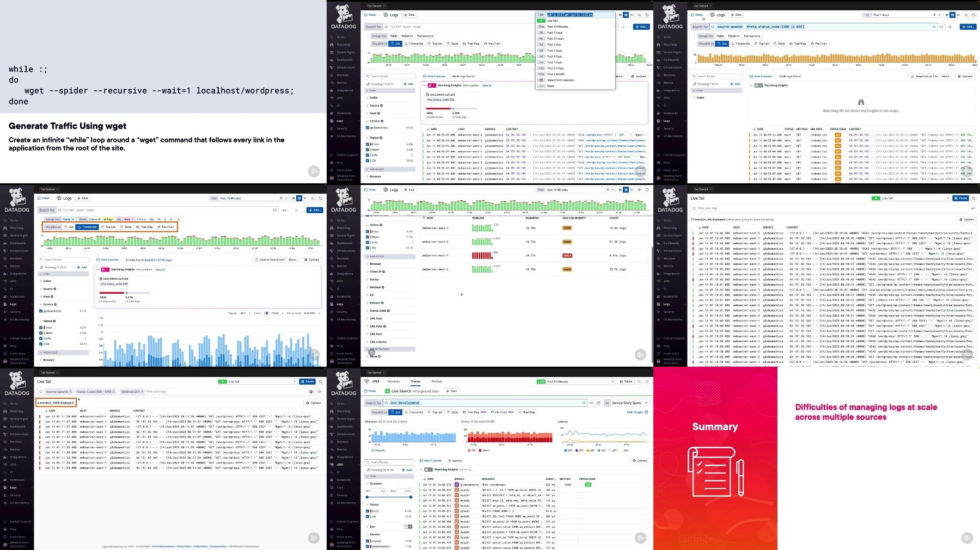Remove Host group-by chip in Timeseries screenshot

coord(132,219)
